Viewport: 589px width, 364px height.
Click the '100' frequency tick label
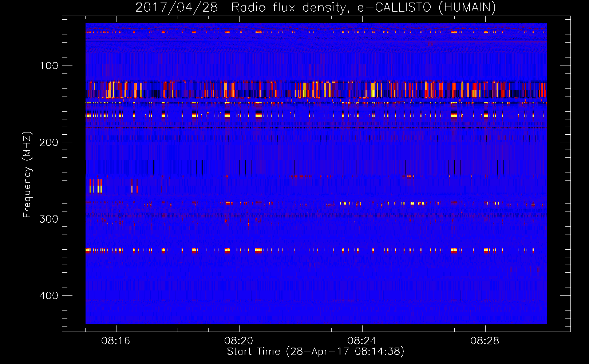click(x=49, y=66)
